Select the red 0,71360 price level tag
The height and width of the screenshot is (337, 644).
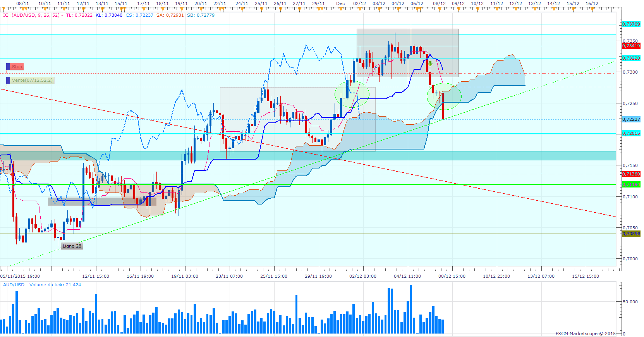coord(631,174)
